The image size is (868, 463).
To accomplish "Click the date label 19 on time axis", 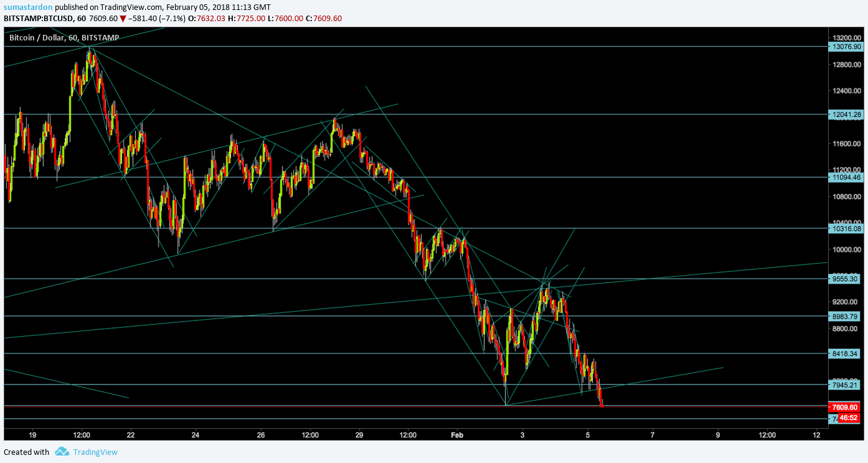I will pyautogui.click(x=33, y=435).
